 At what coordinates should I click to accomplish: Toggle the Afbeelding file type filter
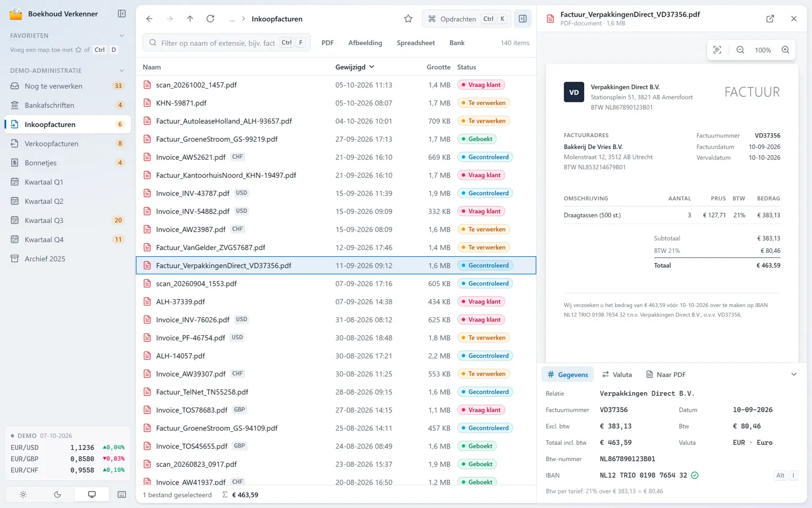pyautogui.click(x=365, y=43)
